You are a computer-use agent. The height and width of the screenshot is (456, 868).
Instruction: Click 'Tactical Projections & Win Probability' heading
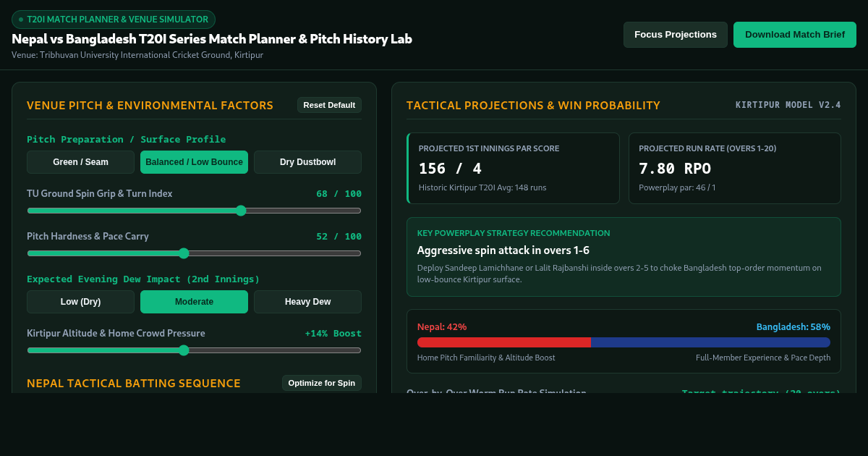tap(533, 106)
